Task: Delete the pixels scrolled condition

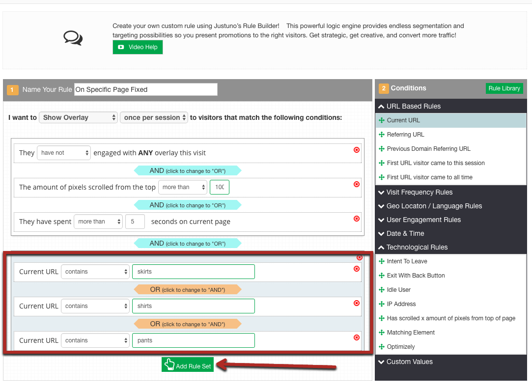Action: click(357, 184)
